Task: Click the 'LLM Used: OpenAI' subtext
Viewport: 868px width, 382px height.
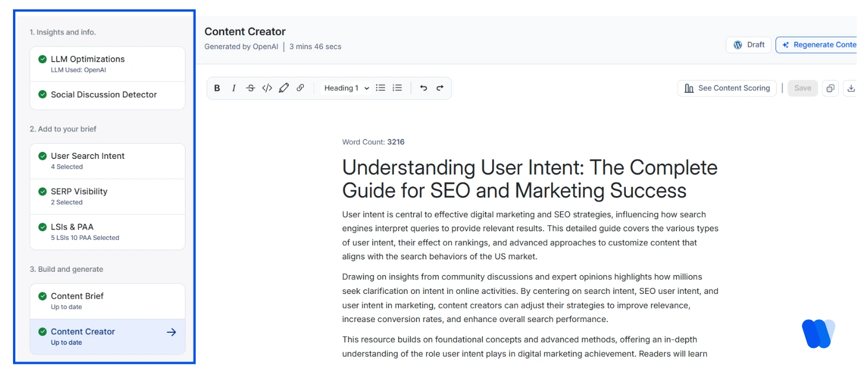Action: tap(78, 70)
